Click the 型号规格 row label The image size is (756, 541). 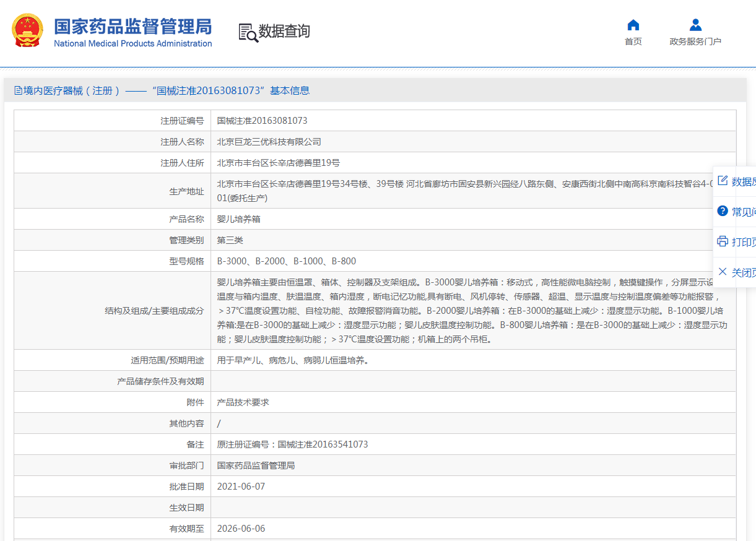tap(186, 261)
